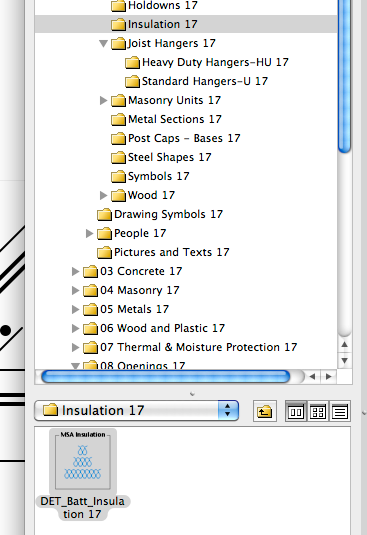The width and height of the screenshot is (367, 535).
Task: Collapse the Joist Hangers 17 folder
Action: click(103, 44)
